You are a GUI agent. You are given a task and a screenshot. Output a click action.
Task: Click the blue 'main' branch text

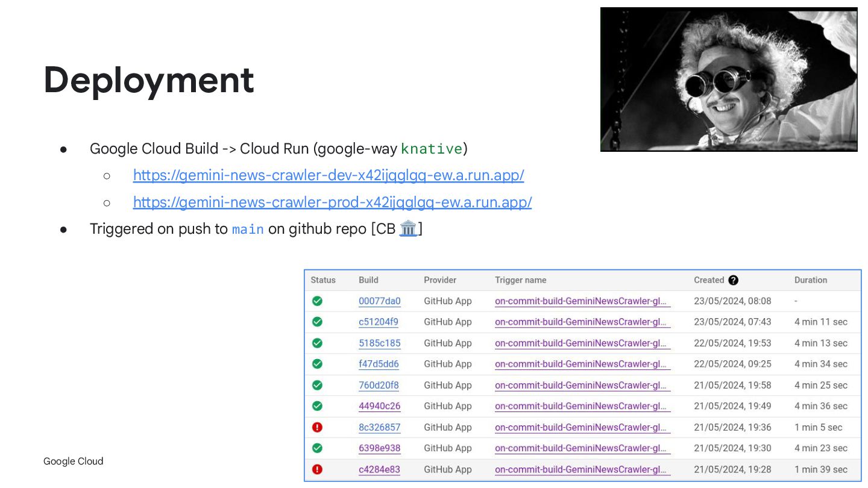[x=248, y=230]
